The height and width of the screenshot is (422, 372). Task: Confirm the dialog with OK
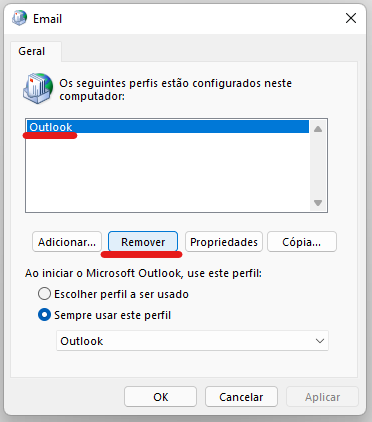160,397
